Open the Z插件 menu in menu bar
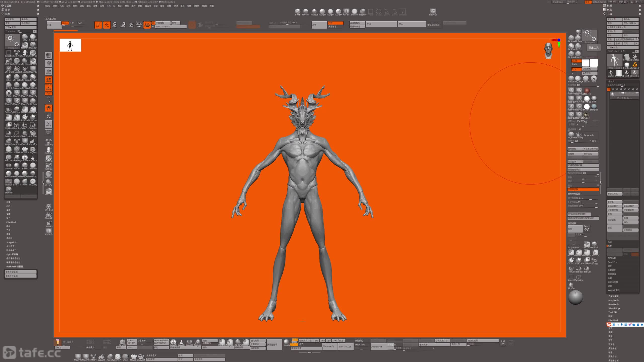644x362 pixels. (x=196, y=6)
